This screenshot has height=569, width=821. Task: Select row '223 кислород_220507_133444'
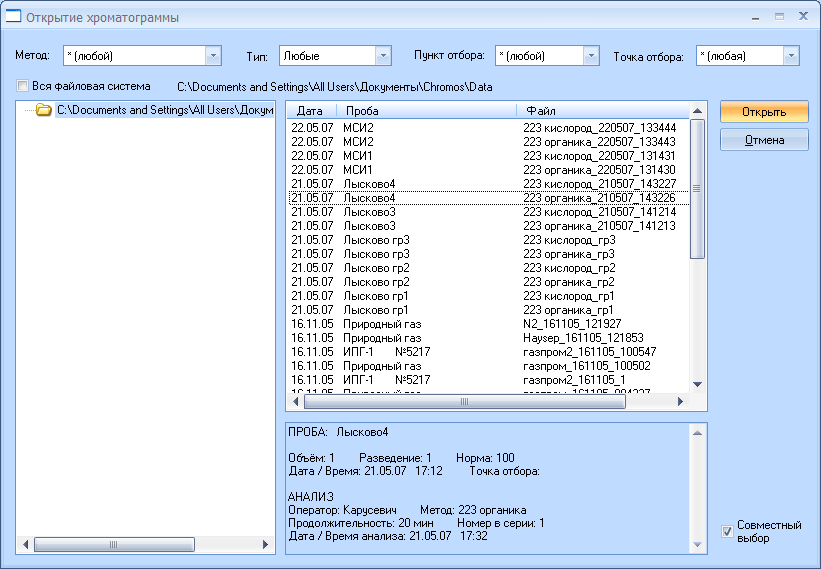[599, 128]
